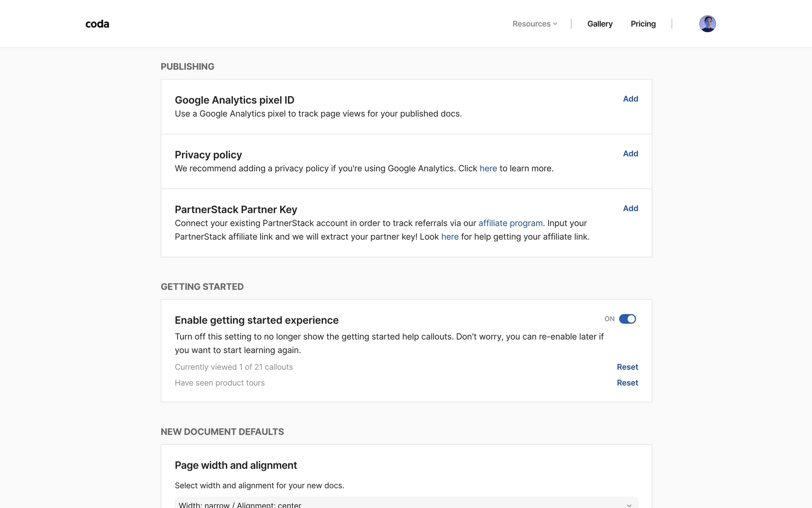The height and width of the screenshot is (508, 812).
Task: Open the Gallery page
Action: coord(600,24)
